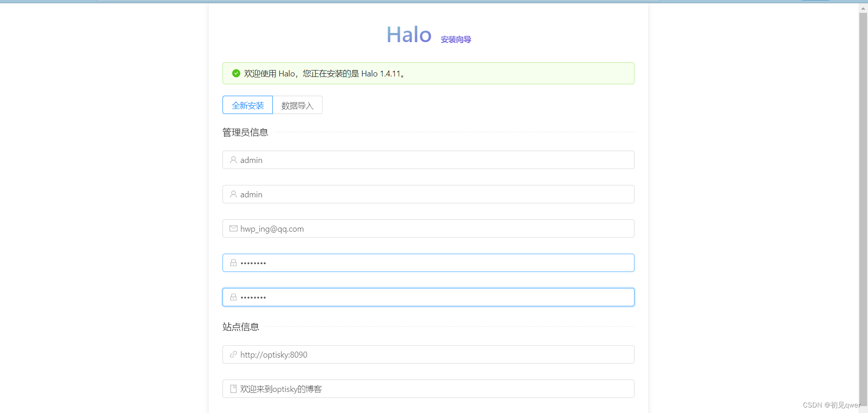This screenshot has width=868, height=413.
Task: Click the envelope icon in email field
Action: click(233, 228)
